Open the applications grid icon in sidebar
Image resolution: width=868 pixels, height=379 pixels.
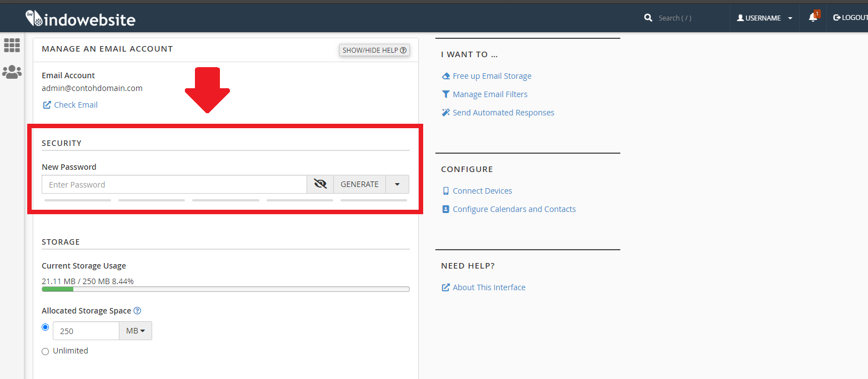pyautogui.click(x=12, y=46)
